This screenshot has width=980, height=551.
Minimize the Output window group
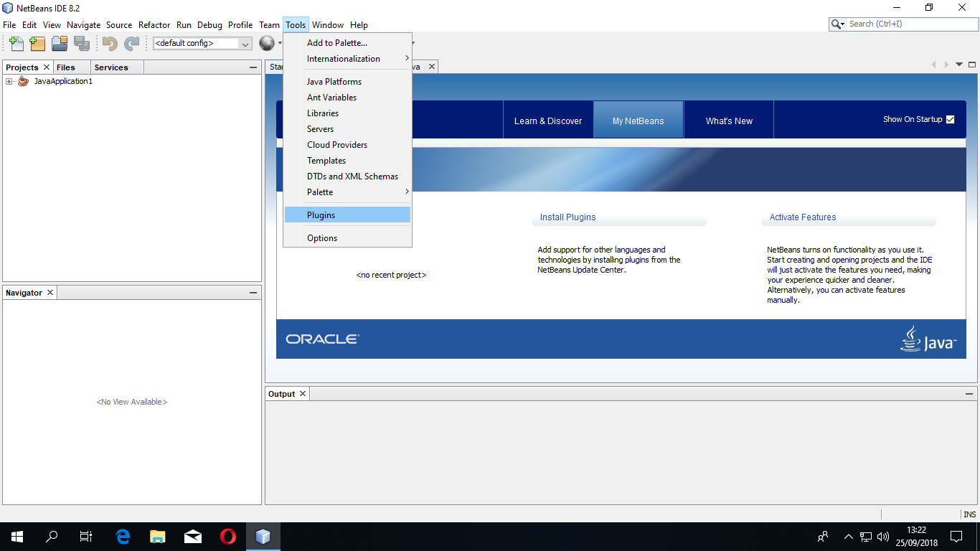(x=969, y=394)
